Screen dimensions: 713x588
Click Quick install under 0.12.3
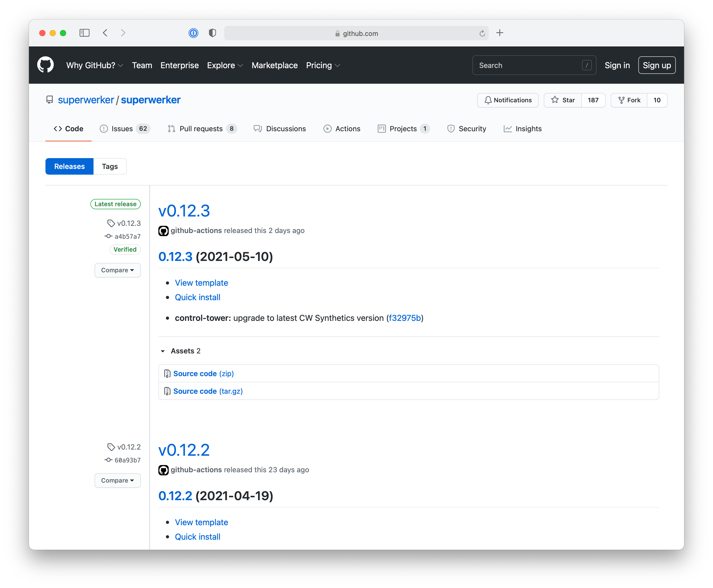coord(197,297)
